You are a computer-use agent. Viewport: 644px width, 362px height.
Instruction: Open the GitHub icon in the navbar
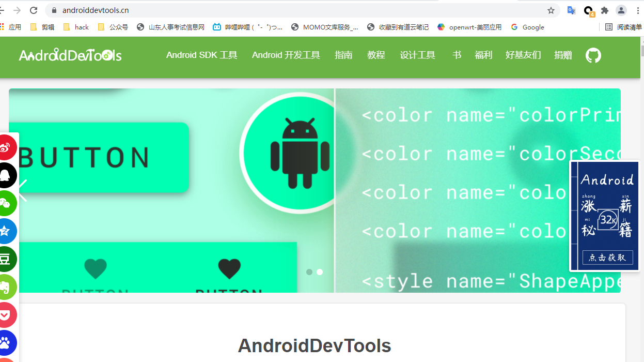coord(593,55)
